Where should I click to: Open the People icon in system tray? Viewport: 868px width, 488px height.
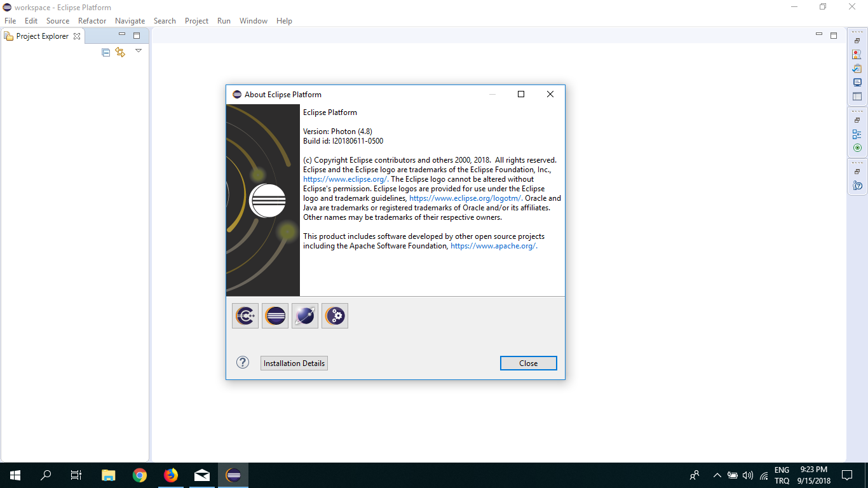pos(695,475)
